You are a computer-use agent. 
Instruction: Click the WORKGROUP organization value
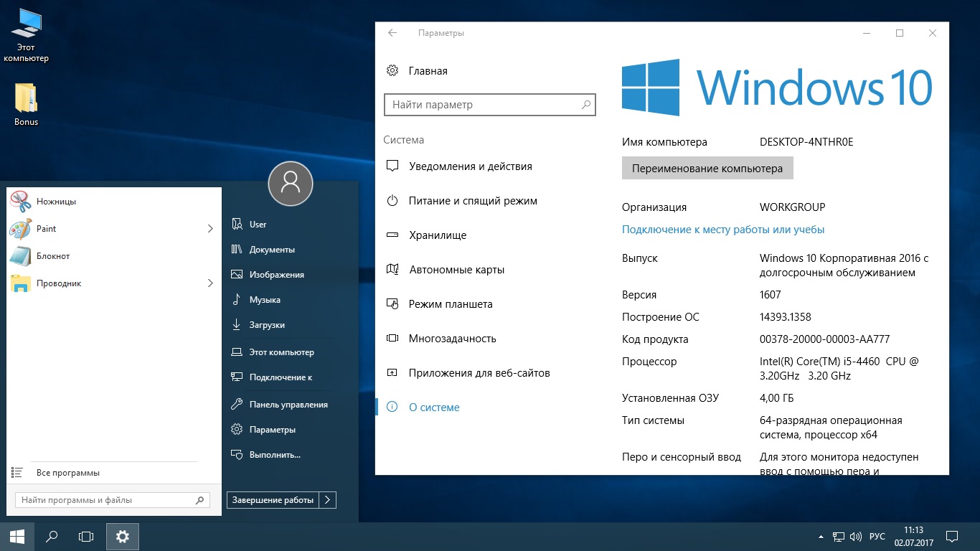point(793,207)
